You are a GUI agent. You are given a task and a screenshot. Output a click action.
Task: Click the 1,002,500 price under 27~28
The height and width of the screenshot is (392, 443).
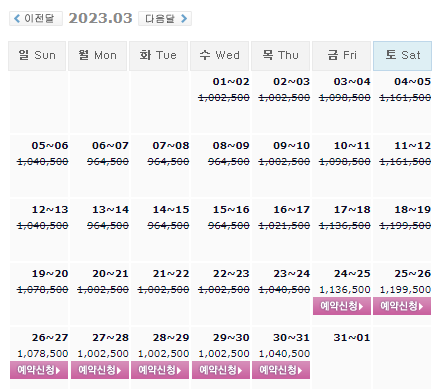tap(103, 354)
